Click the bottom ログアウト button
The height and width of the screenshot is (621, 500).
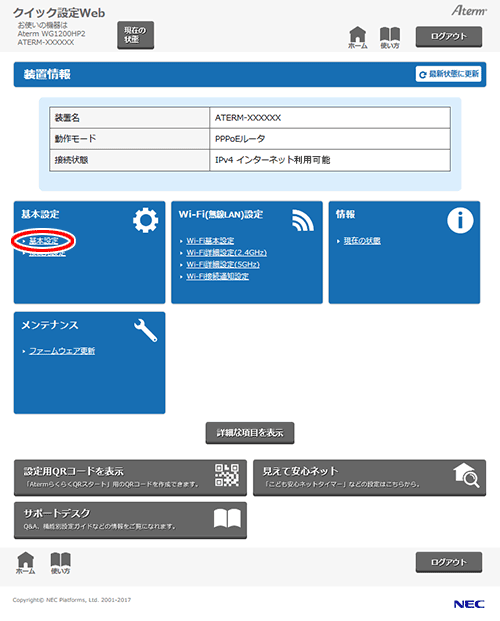(448, 562)
